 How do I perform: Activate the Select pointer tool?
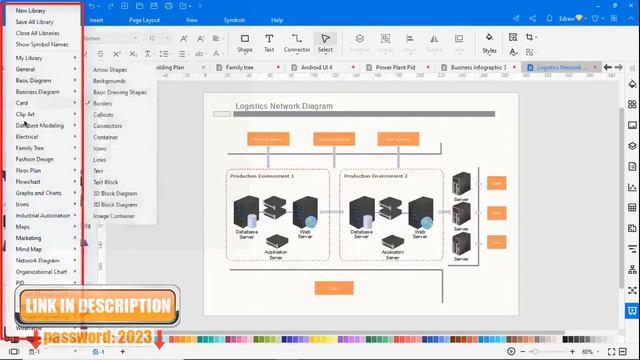click(x=325, y=43)
